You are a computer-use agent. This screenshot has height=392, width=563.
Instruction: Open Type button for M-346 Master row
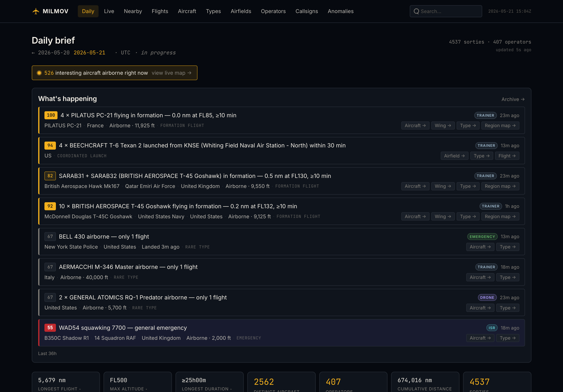[x=508, y=277]
